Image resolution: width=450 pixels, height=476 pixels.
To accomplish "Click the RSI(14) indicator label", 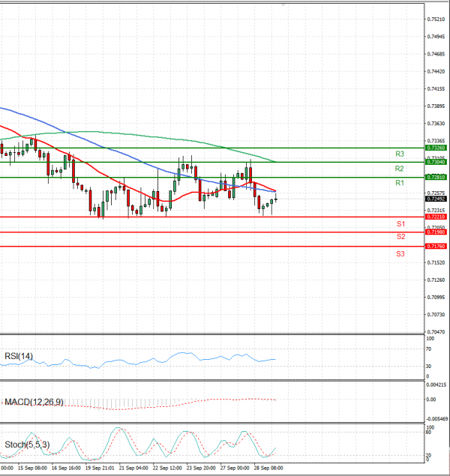I will (19, 356).
